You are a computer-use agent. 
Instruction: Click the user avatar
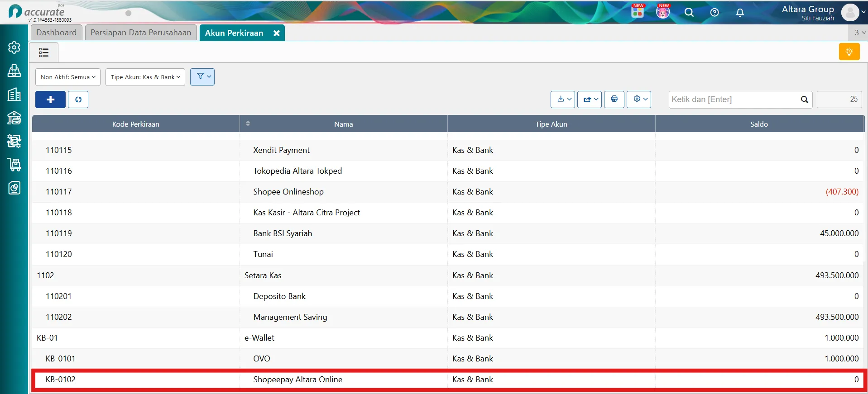pyautogui.click(x=850, y=12)
